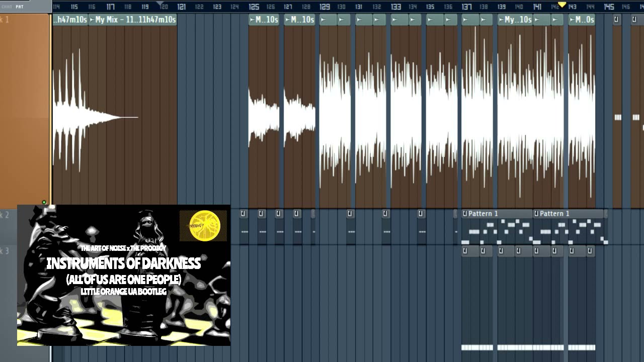Jump to bar 129 on the timeline ruler

pyautogui.click(x=325, y=7)
